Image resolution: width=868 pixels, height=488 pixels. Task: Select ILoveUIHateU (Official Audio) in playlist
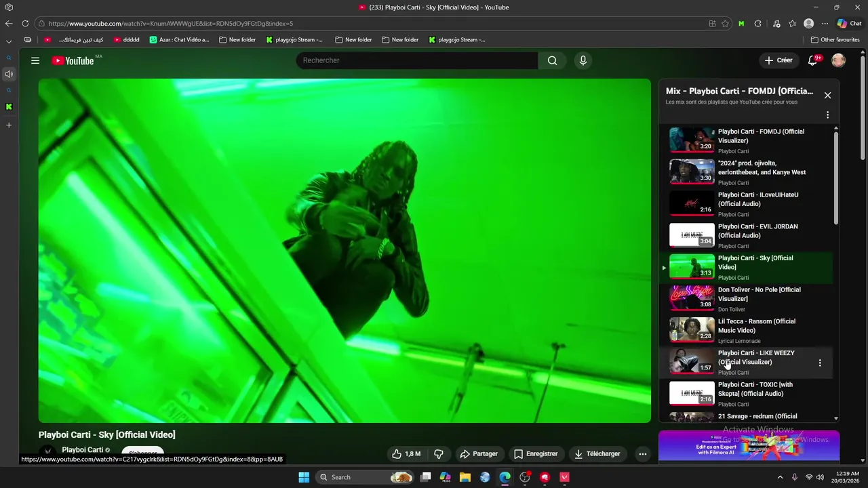[746, 203]
